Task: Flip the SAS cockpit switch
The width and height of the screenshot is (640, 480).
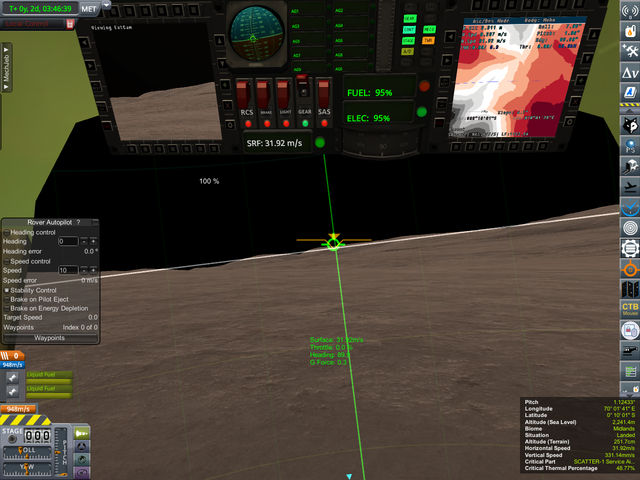Action: [324, 94]
